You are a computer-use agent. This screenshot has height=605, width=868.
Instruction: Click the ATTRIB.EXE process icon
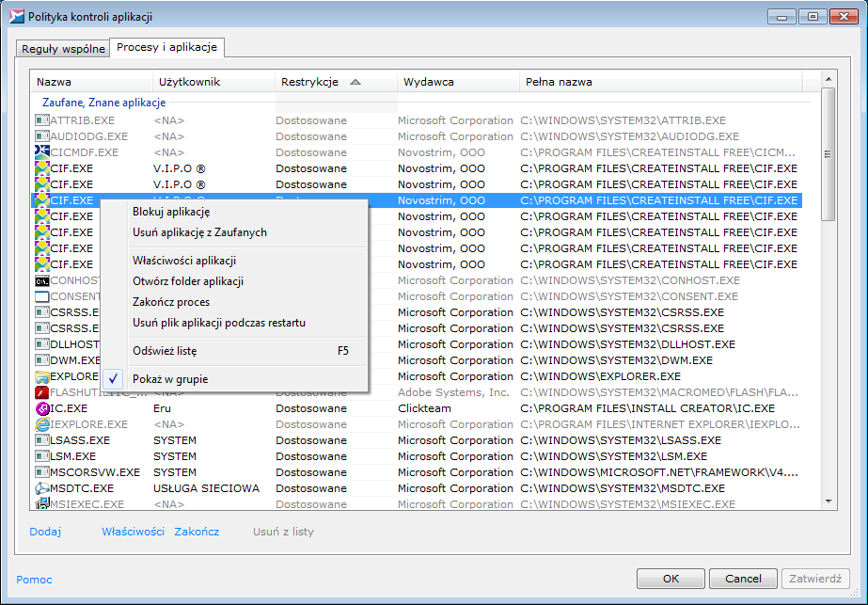(x=42, y=120)
